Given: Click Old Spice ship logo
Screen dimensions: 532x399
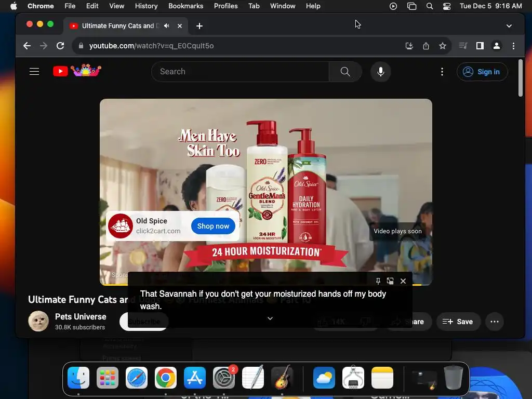Looking at the screenshot, I should [121, 226].
